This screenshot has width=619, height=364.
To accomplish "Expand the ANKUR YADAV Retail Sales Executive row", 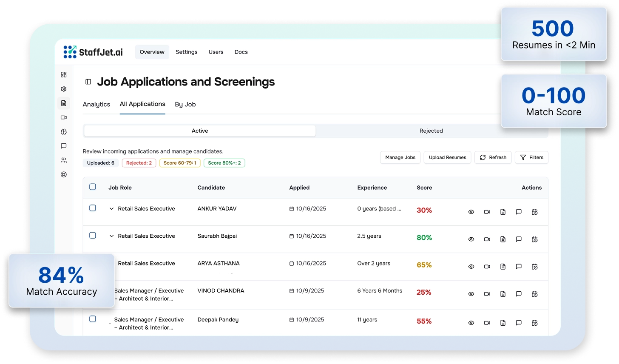I will (x=112, y=209).
